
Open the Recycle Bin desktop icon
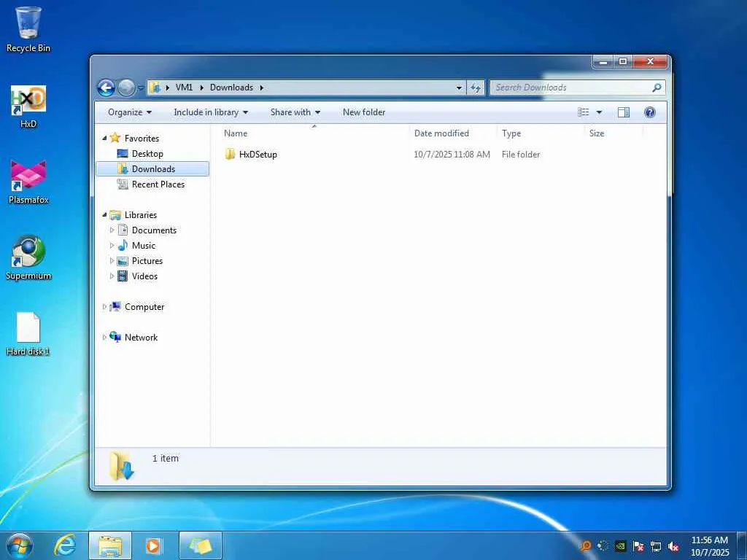click(x=28, y=29)
